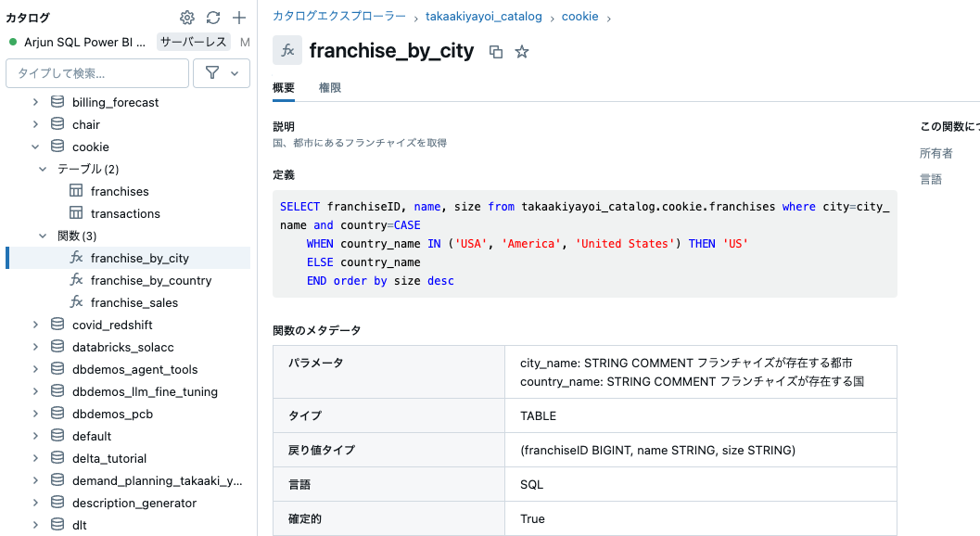Star franchise_by_city as favorite

[x=522, y=52]
